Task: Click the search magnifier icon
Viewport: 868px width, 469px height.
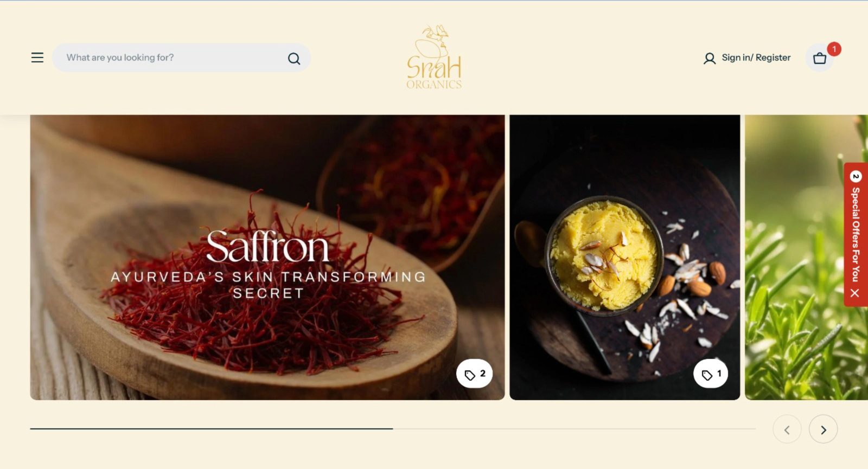Action: tap(294, 59)
